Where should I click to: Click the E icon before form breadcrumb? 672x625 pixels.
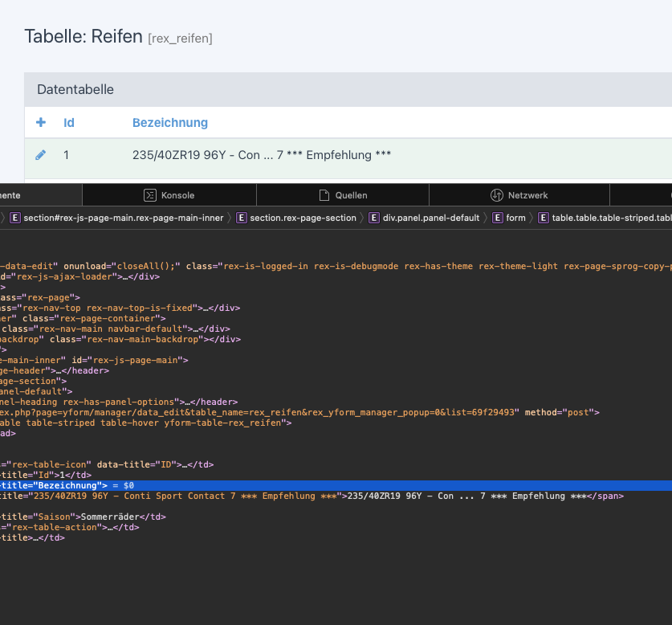497,218
